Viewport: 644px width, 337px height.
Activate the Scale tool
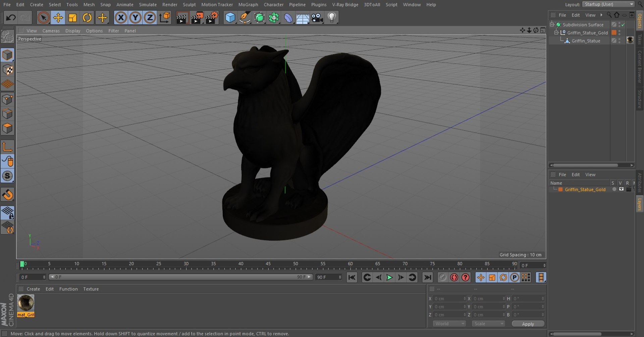click(72, 17)
